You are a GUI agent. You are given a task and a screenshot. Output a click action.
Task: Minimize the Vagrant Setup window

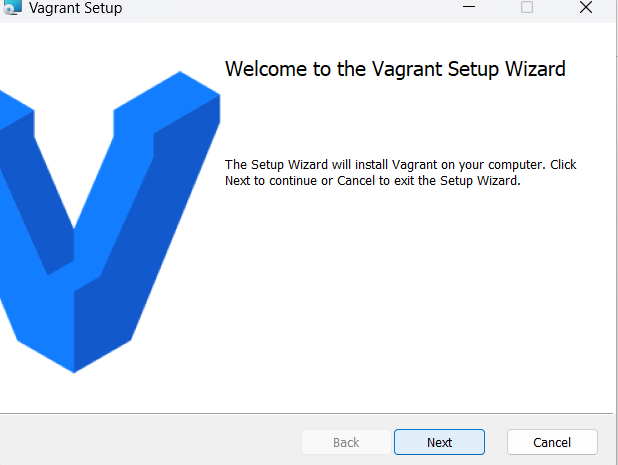click(469, 7)
